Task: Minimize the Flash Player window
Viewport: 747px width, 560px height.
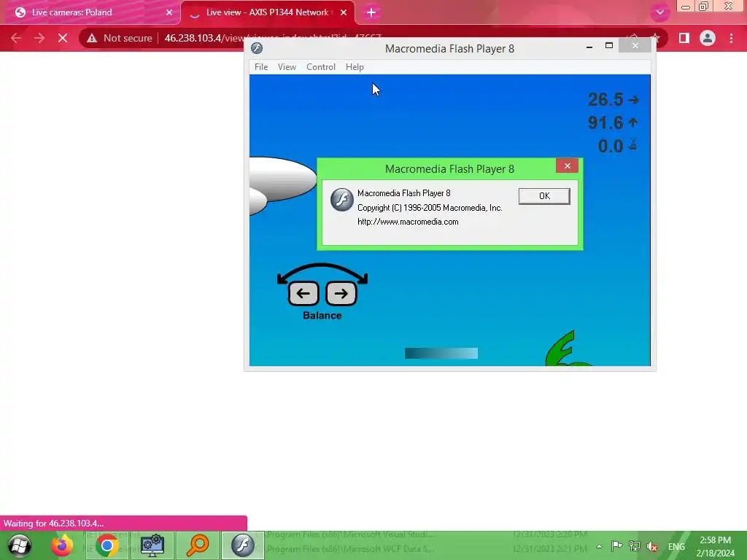Action: click(589, 47)
